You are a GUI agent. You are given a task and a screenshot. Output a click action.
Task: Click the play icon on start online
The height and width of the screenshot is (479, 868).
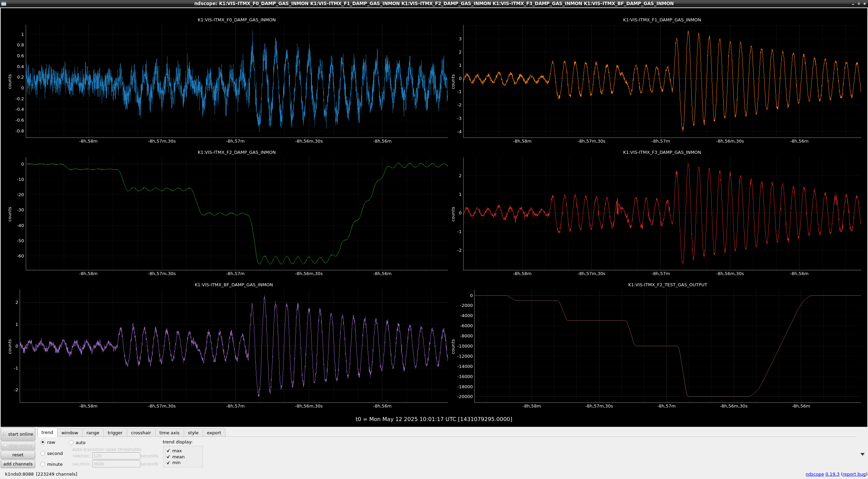(x=5, y=434)
